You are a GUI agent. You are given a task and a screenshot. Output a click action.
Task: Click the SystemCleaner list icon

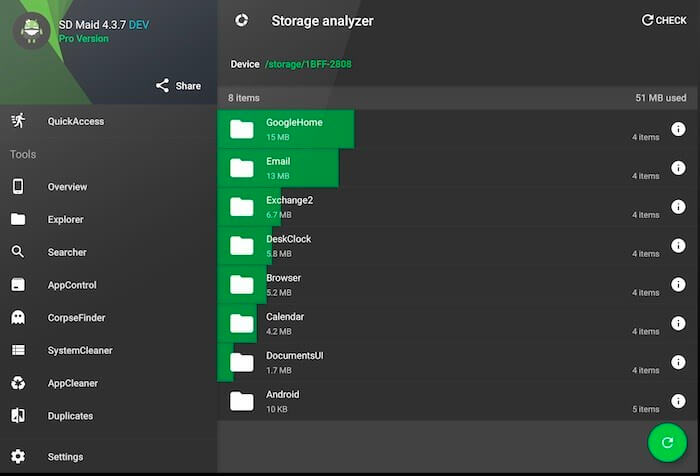tap(18, 350)
